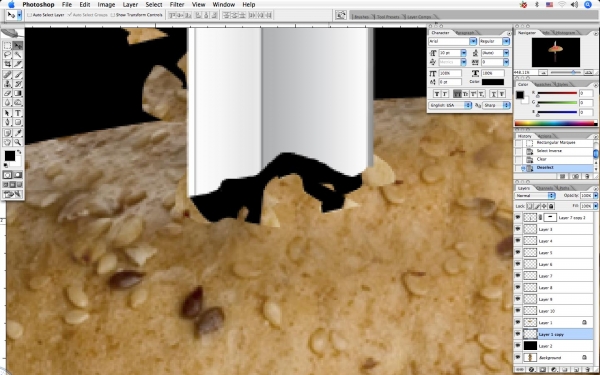Image resolution: width=600 pixels, height=375 pixels.
Task: Select the Zoom magnifier tool
Action: point(18,142)
